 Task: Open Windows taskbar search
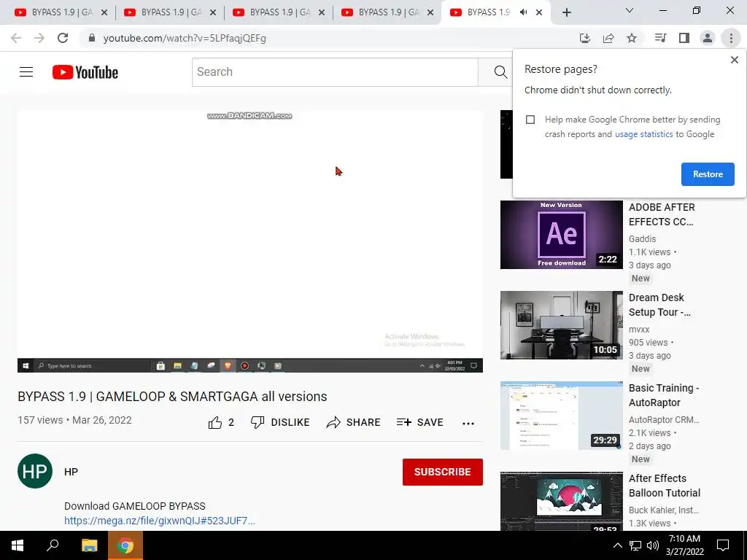coord(53,545)
